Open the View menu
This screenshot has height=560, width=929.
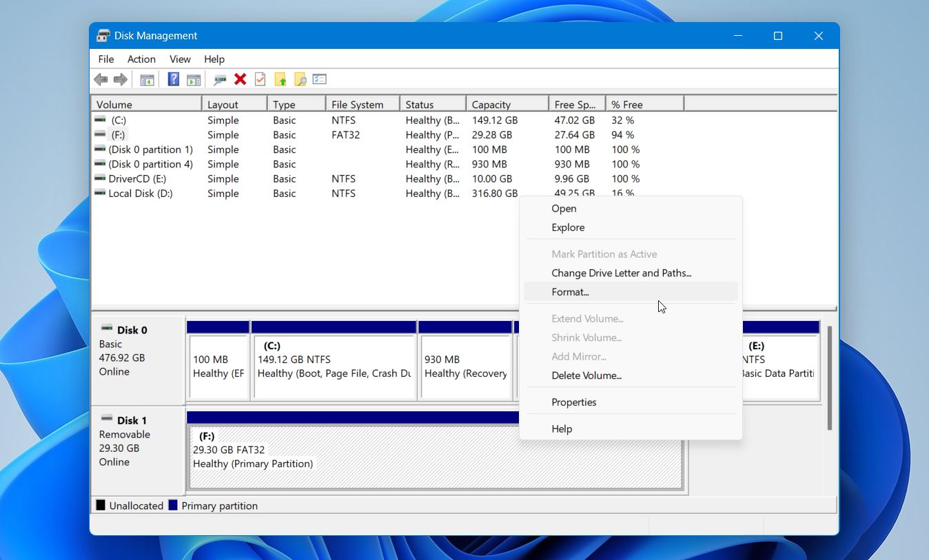point(179,59)
